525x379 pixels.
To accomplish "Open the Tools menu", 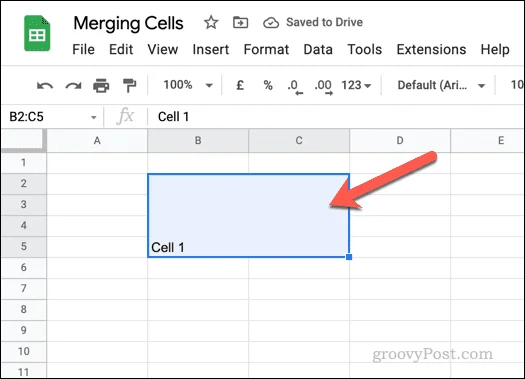I will [365, 50].
